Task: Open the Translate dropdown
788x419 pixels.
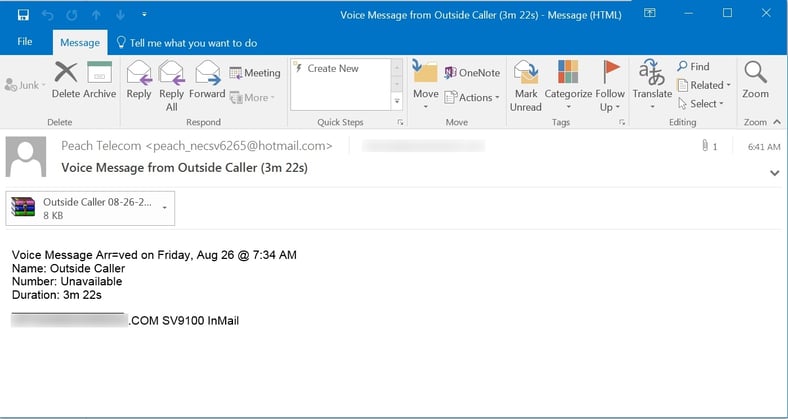Action: pos(652,85)
